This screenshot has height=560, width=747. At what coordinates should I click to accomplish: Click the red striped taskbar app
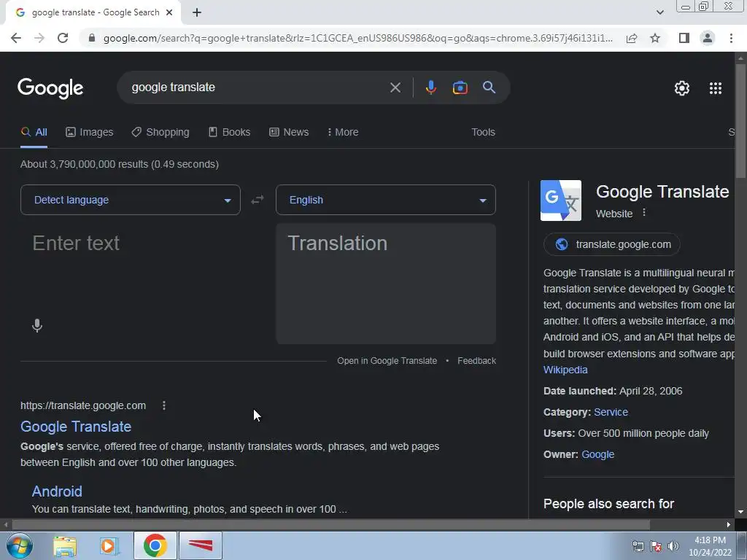[201, 545]
